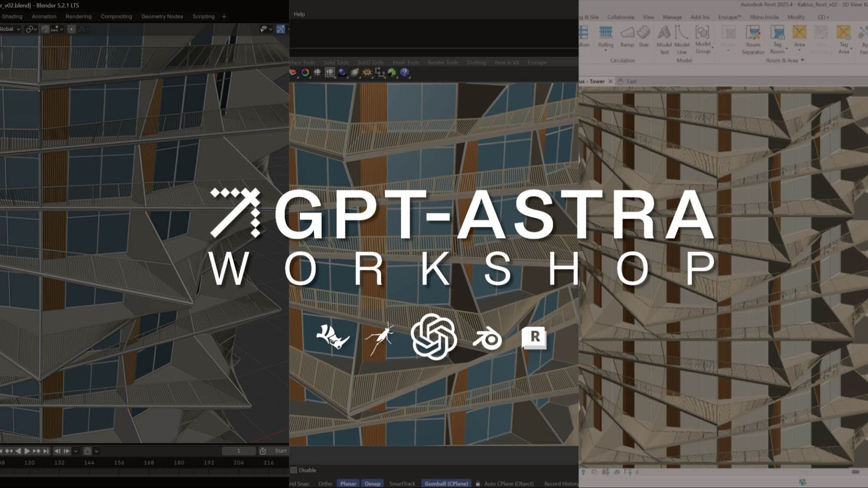Select Revit's Model Text tool

(x=664, y=40)
